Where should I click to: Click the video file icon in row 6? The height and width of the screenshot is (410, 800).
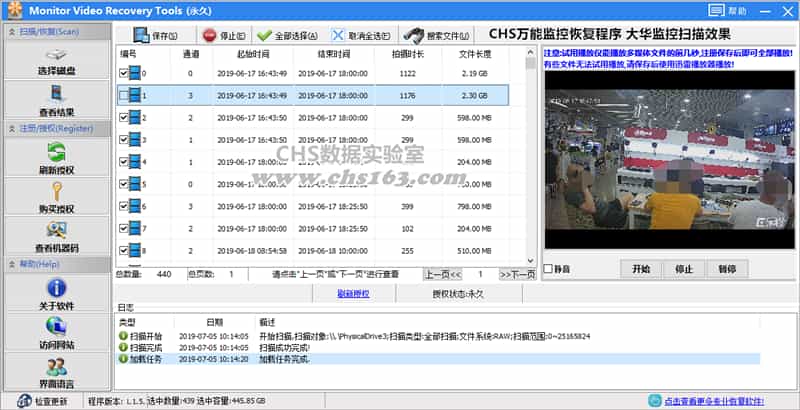tap(135, 206)
